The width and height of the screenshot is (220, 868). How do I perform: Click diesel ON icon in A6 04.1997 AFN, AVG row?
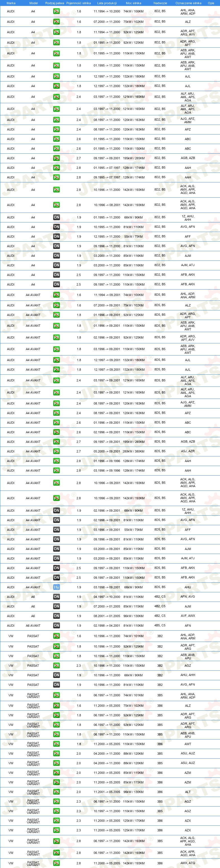click(56, 597)
